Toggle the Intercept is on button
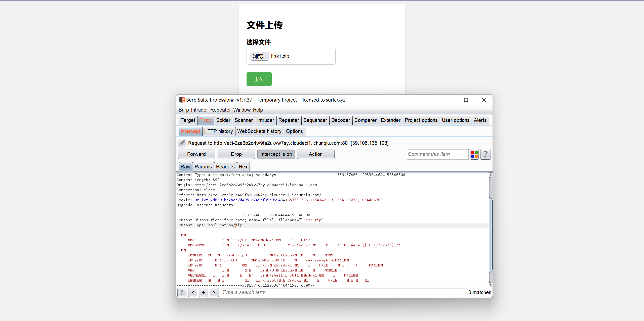Viewport: 644px width, 321px height. [x=276, y=154]
